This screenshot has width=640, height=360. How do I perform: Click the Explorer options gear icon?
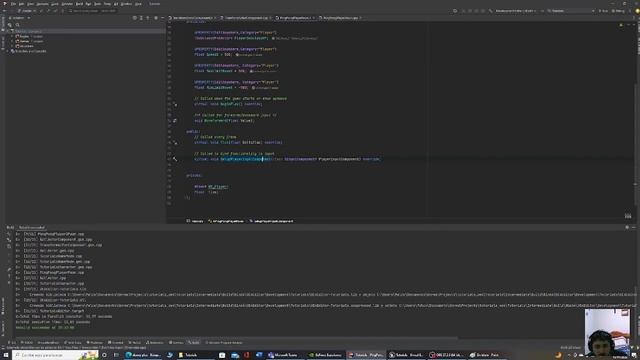coord(156,18)
